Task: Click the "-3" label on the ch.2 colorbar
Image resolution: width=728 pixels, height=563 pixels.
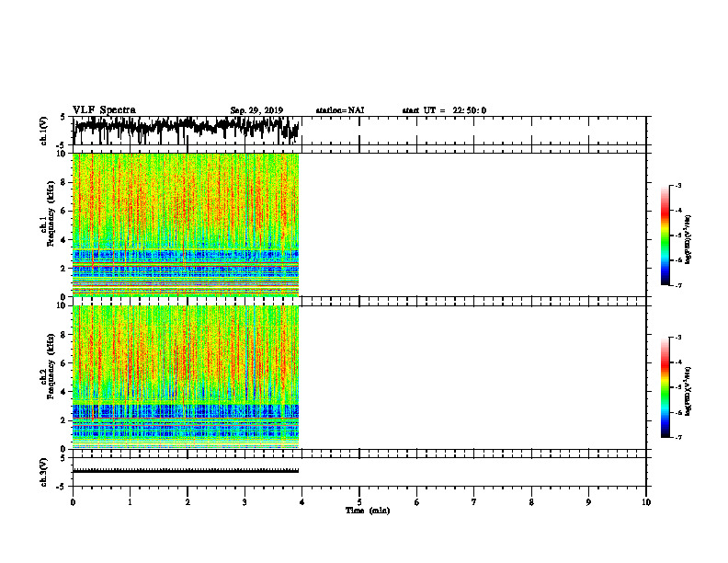Action: pyautogui.click(x=678, y=338)
